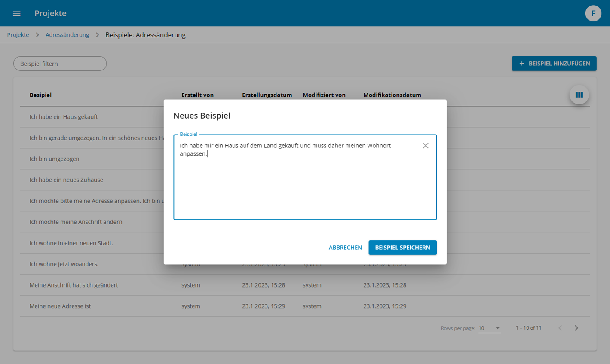Focus the Beispiel filtern search field

tap(60, 64)
